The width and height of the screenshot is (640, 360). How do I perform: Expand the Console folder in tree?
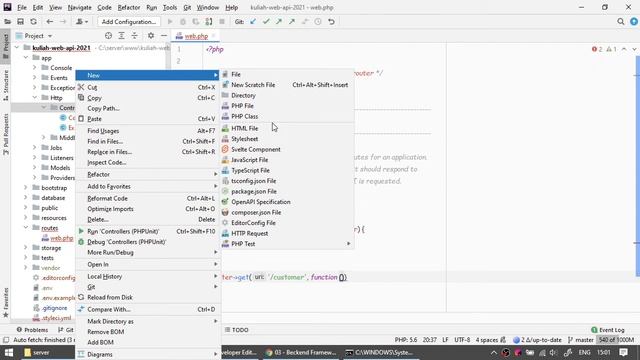coord(35,67)
